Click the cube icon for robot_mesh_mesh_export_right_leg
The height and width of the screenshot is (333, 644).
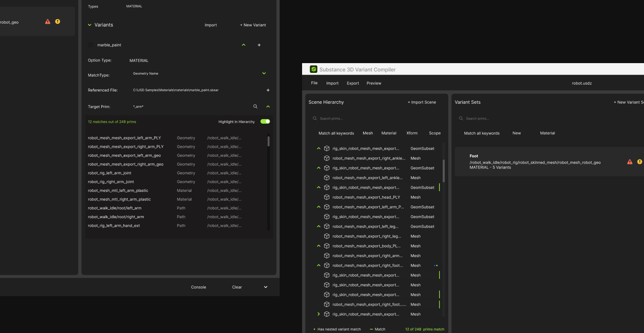(327, 236)
